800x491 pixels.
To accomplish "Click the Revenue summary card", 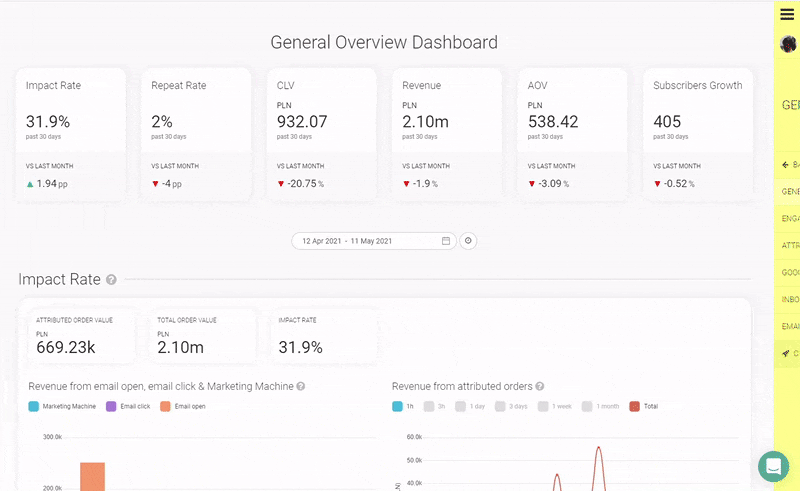I will click(447, 134).
